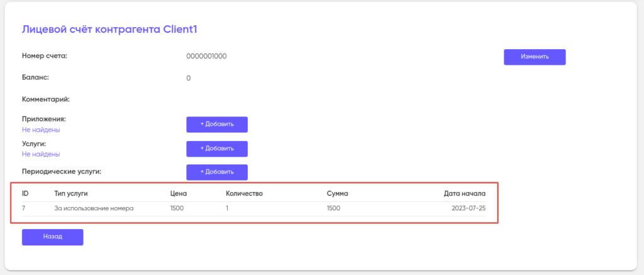This screenshot has height=275, width=644.
Task: Open the Не найдены link under Услуги
Action: [41, 154]
